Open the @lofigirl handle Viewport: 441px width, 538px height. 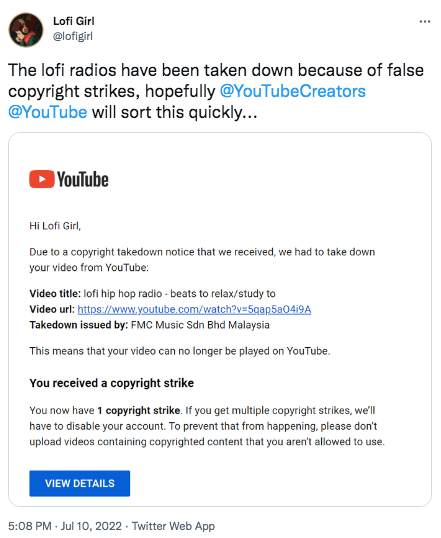tap(72, 36)
